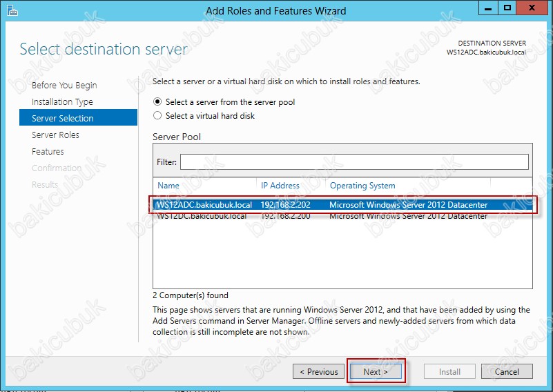This screenshot has height=392, width=553.
Task: Click the IP address 192.168.2.202 cell
Action: click(x=285, y=205)
